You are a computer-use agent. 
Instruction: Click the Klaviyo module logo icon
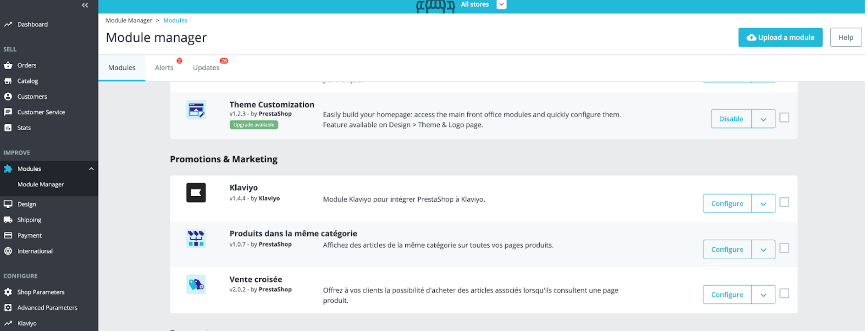point(196,193)
